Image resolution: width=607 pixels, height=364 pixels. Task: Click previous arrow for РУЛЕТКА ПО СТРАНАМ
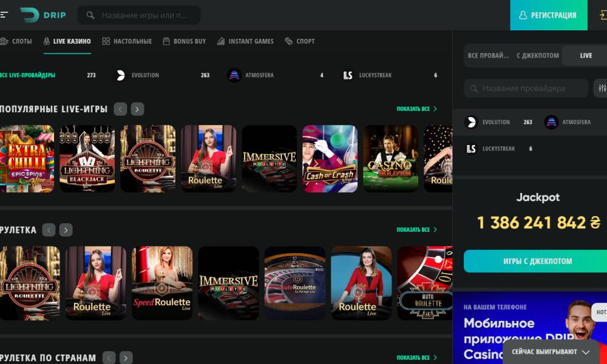click(x=109, y=358)
